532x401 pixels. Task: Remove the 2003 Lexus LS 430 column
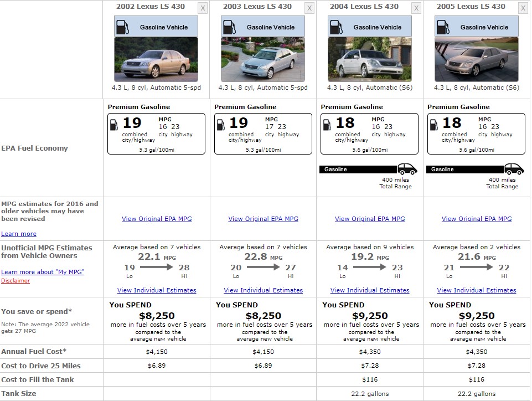[309, 8]
